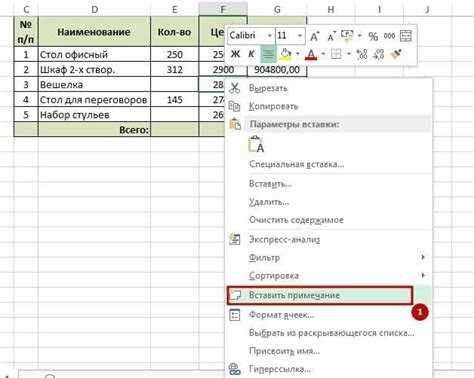Expand the Фильтр submenu
The image size is (474, 378).
(x=329, y=258)
